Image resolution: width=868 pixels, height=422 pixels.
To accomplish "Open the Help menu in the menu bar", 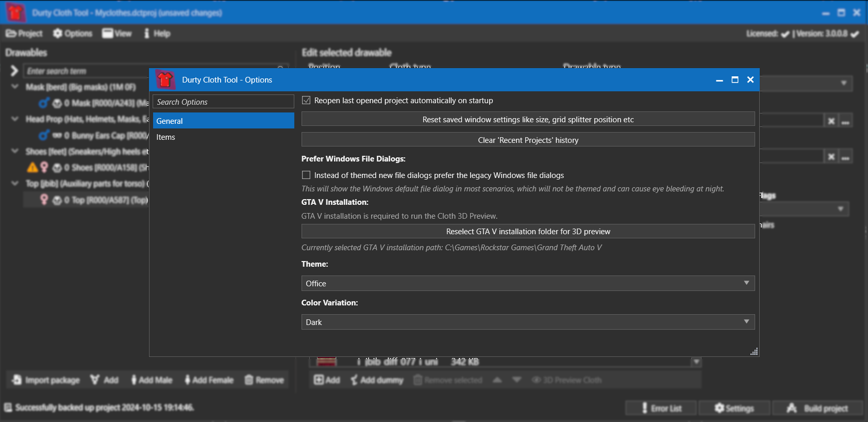I will 157,34.
